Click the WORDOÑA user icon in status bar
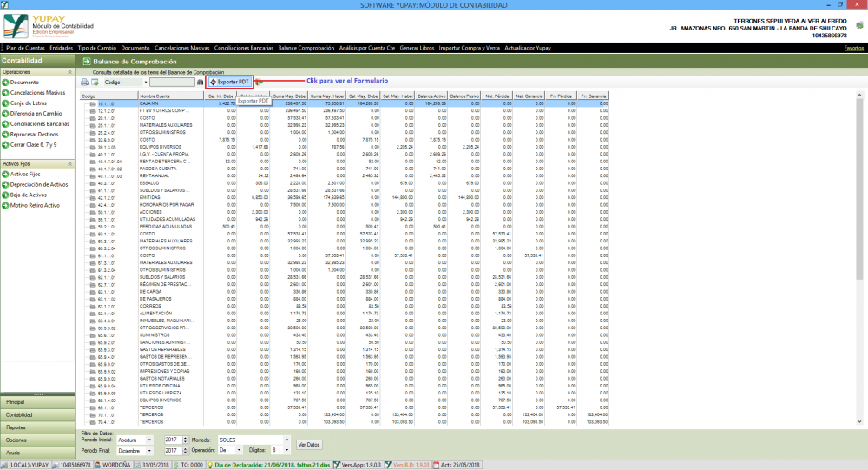The image size is (868, 470). pos(97,465)
